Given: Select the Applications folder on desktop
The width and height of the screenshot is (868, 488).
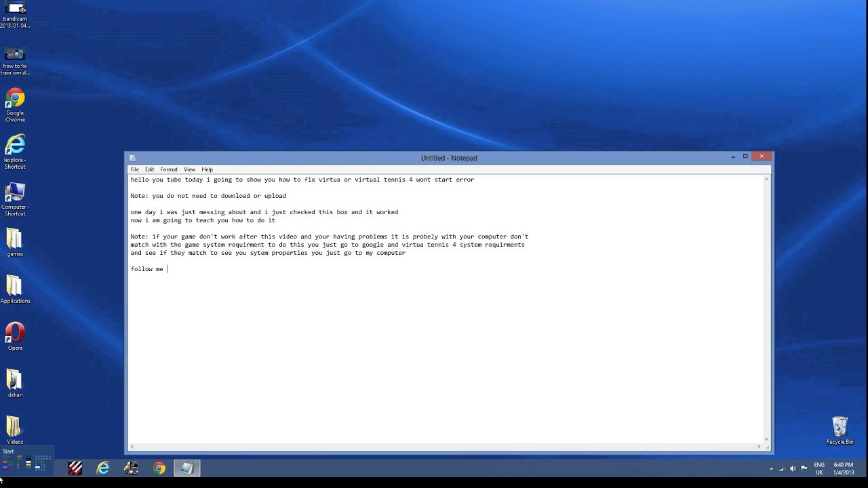Looking at the screenshot, I should click(x=15, y=290).
